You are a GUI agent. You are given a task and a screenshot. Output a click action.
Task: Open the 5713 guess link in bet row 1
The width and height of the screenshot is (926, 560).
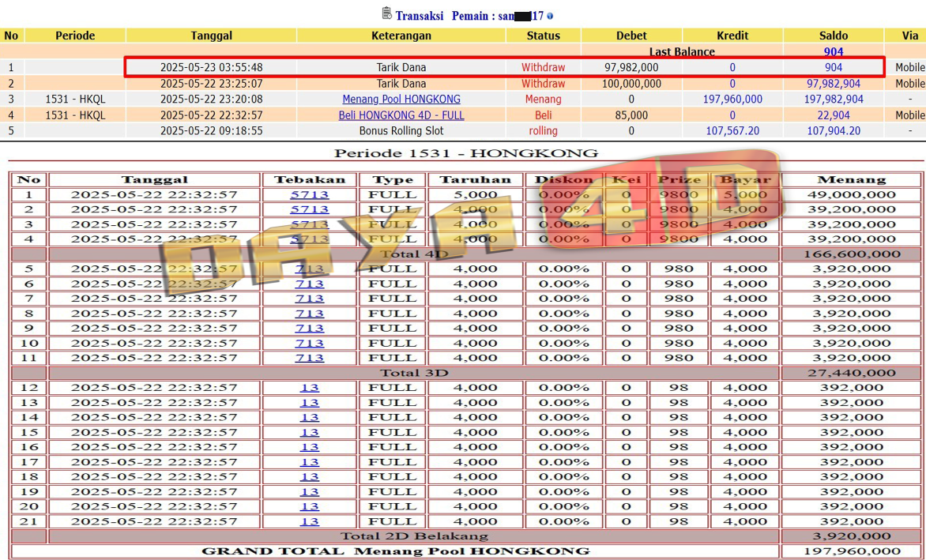point(310,195)
